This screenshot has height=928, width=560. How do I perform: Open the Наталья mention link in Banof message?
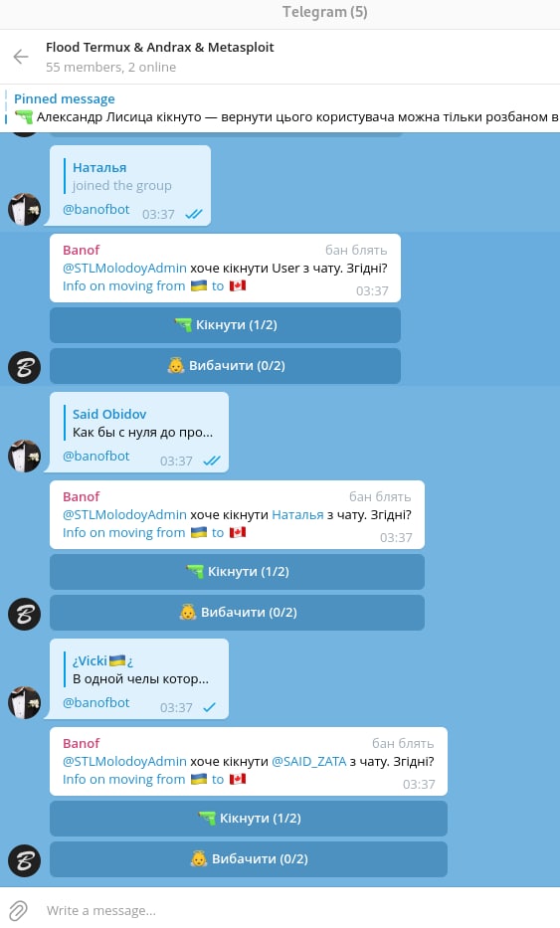[297, 515]
